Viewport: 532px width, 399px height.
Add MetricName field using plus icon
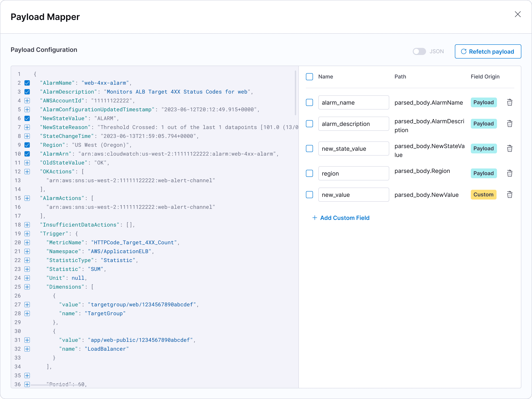(x=27, y=243)
